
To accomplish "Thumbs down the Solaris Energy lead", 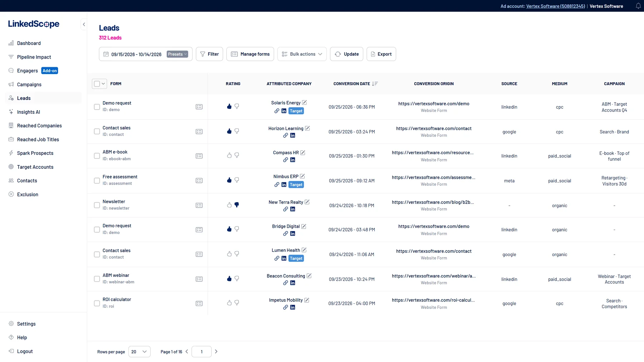I will (x=237, y=106).
